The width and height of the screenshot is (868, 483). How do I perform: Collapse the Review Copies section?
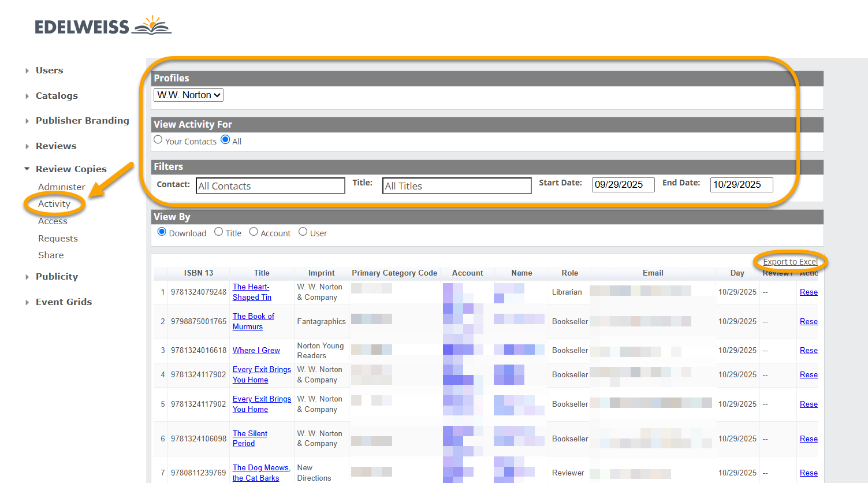tap(27, 169)
